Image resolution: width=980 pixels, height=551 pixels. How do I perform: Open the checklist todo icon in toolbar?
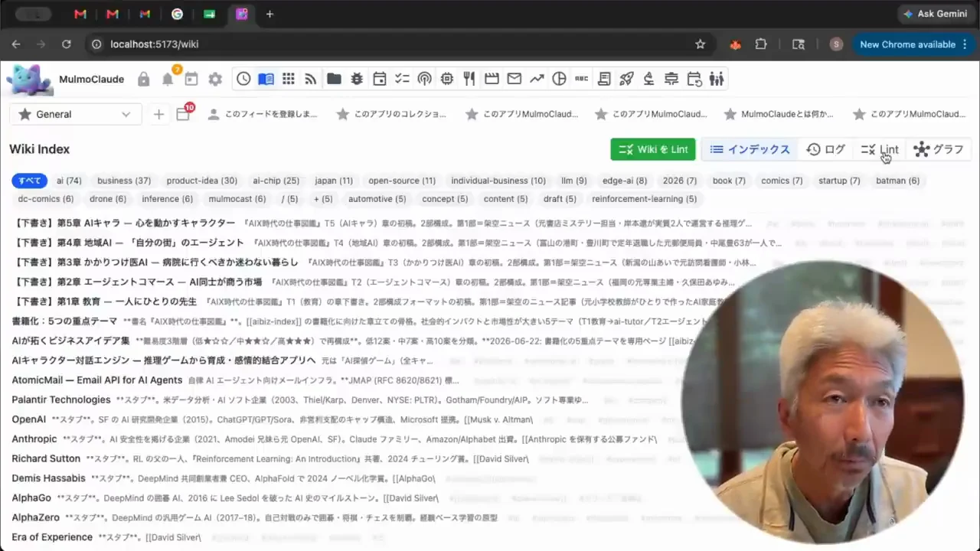point(402,79)
